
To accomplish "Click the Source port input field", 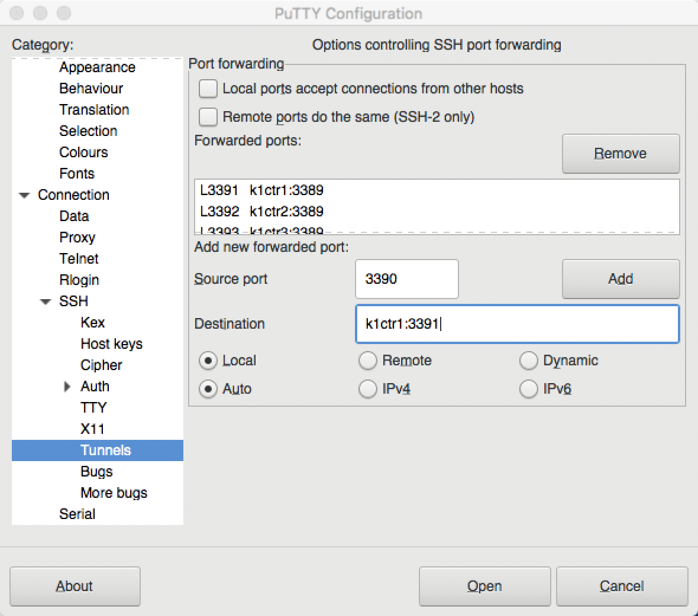I will 406,279.
